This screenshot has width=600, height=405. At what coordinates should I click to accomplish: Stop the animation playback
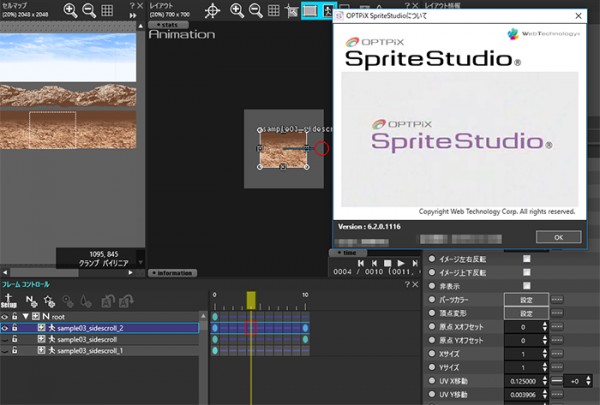(387, 263)
